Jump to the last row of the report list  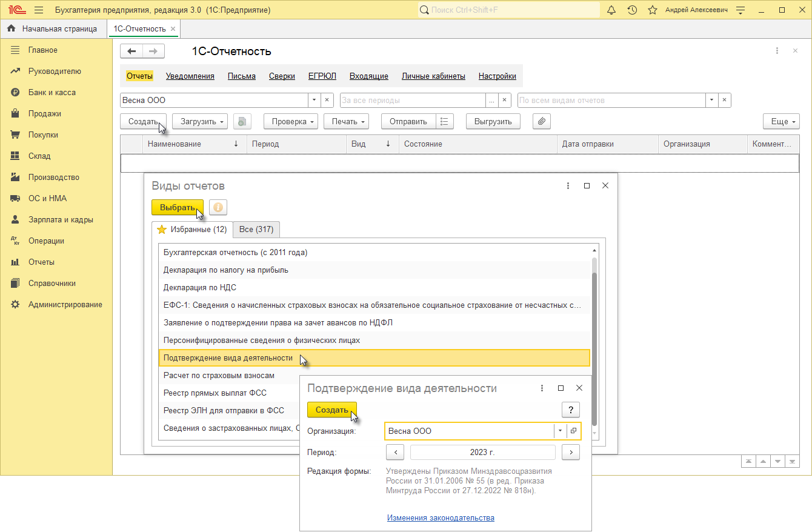(x=792, y=461)
